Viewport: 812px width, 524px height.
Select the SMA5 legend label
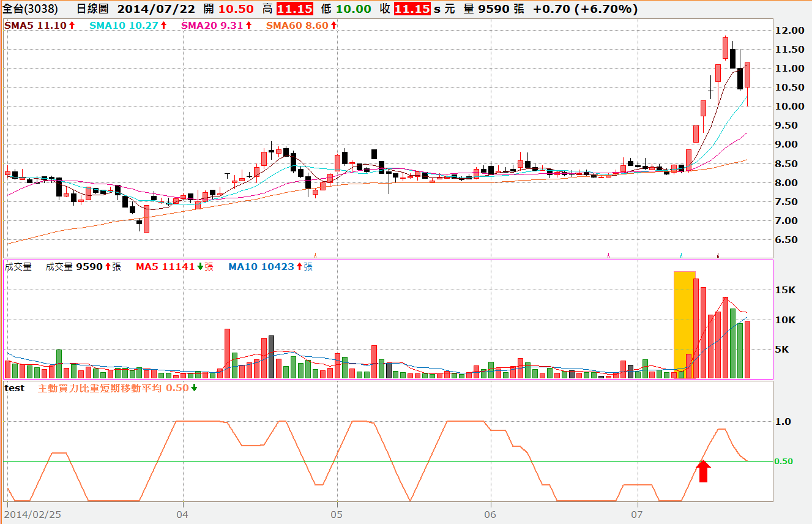pyautogui.click(x=20, y=26)
